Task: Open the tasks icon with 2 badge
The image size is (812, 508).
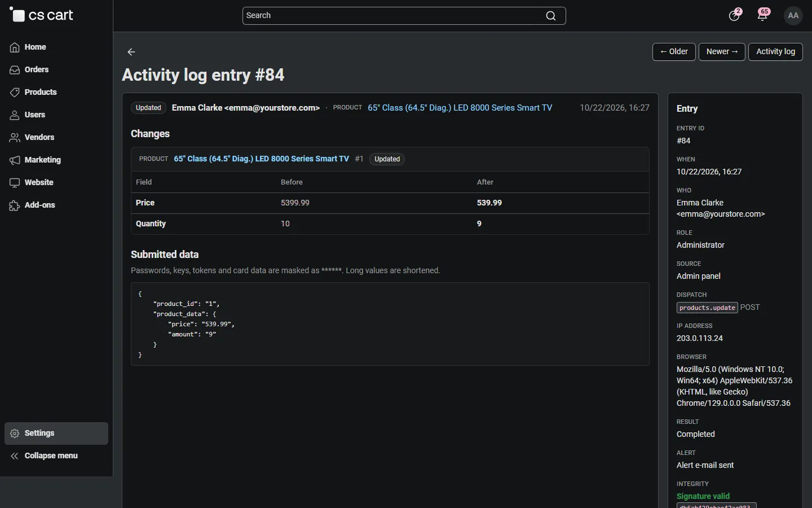Action: [734, 15]
